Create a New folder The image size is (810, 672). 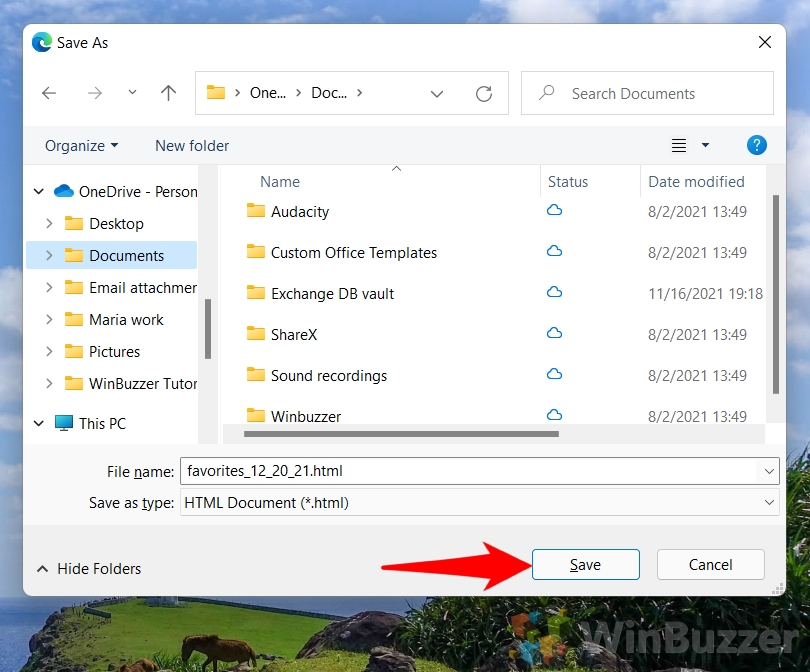click(192, 146)
